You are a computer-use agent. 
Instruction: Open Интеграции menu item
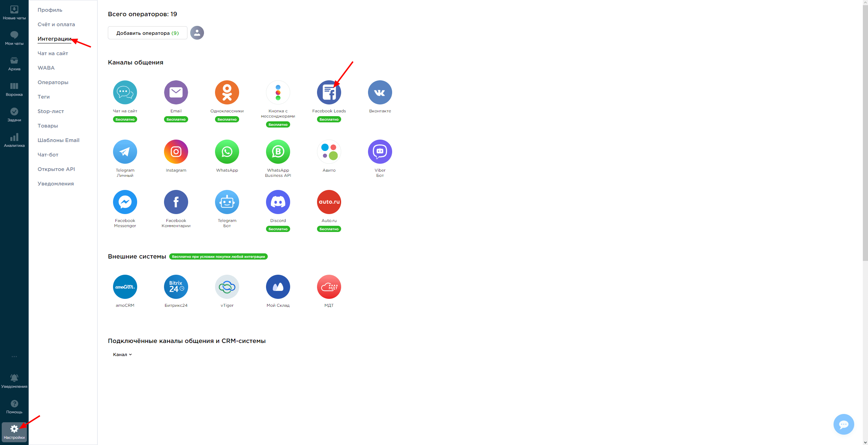coord(54,39)
